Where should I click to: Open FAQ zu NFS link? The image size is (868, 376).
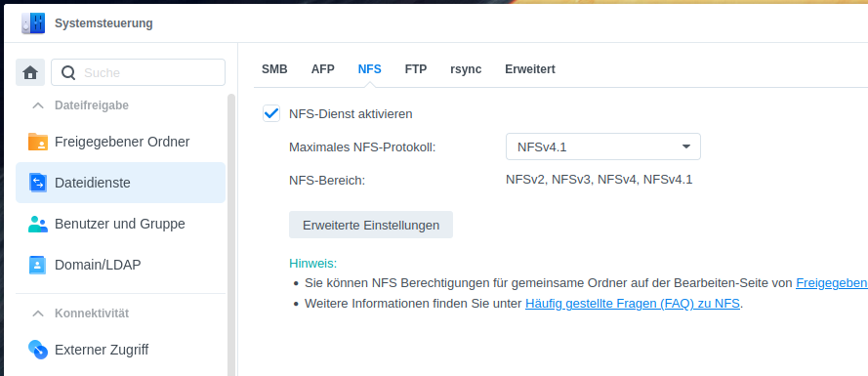click(x=632, y=304)
